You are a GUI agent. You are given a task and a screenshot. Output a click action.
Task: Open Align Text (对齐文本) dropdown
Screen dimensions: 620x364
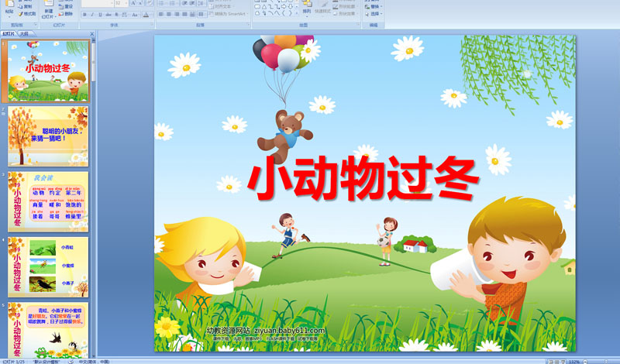click(x=222, y=6)
